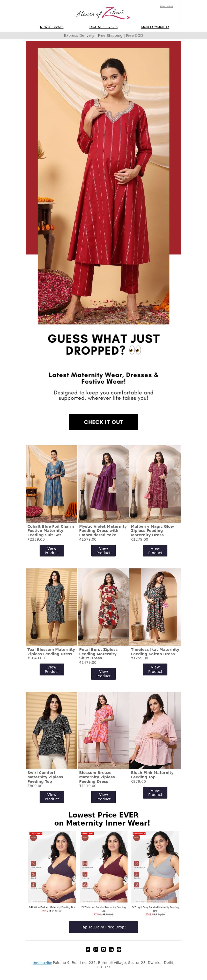Click the CHECK IT OUT button
The height and width of the screenshot is (980, 207).
pos(103,422)
